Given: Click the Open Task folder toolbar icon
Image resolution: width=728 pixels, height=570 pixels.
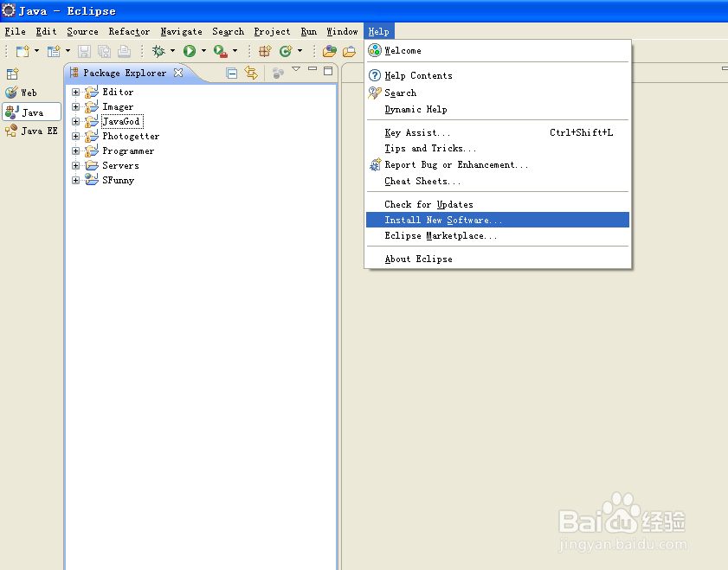Looking at the screenshot, I should (x=349, y=51).
